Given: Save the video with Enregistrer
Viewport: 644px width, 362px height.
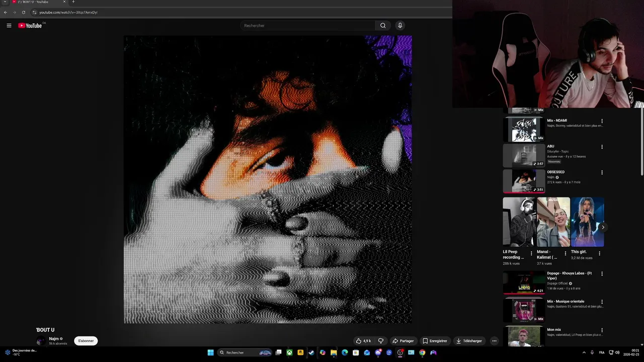Looking at the screenshot, I should pyautogui.click(x=435, y=341).
